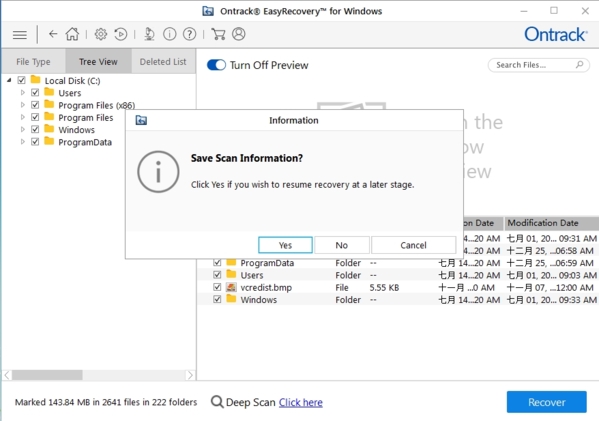Open the shopping cart buy icon

[x=218, y=34]
